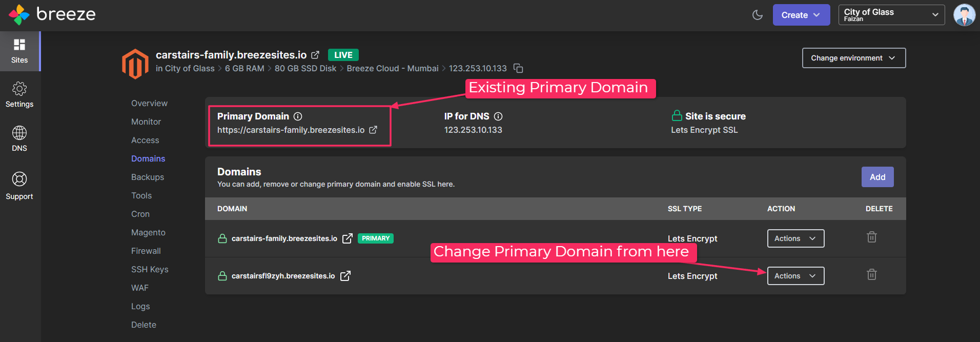Open site link icon beside site title
This screenshot has width=980, height=342.
(315, 55)
